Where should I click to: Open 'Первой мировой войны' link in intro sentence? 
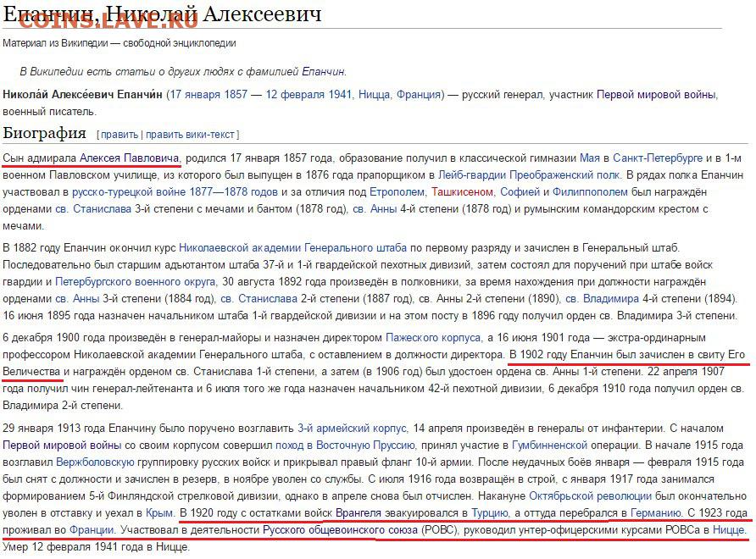pos(656,95)
